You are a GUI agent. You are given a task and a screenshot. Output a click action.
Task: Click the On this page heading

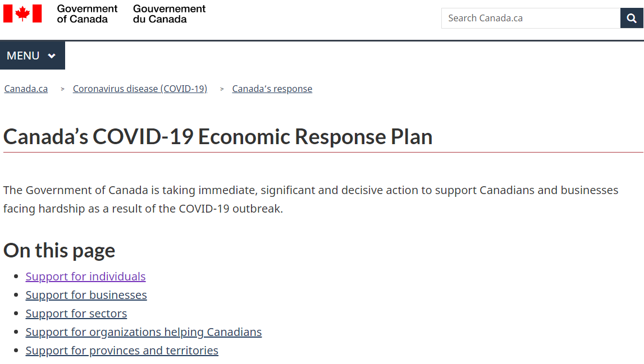coord(59,250)
